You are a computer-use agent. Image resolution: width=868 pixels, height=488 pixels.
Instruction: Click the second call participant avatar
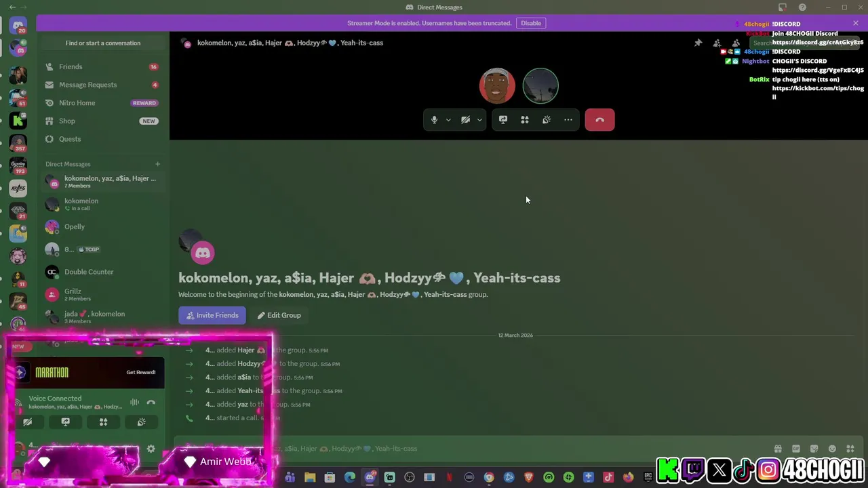pyautogui.click(x=540, y=86)
